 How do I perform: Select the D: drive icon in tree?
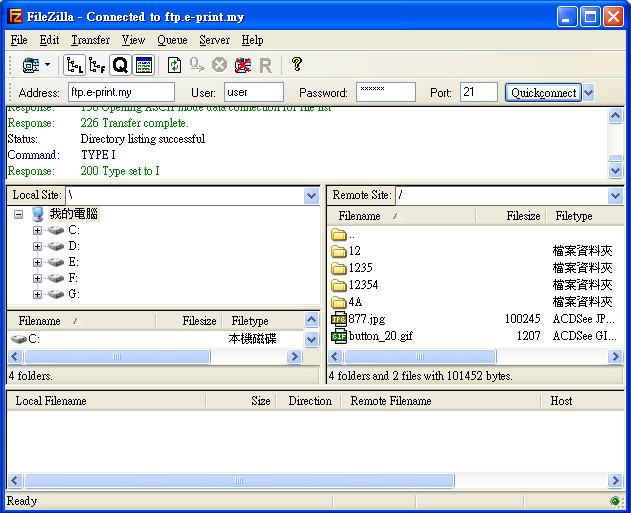[x=56, y=246]
